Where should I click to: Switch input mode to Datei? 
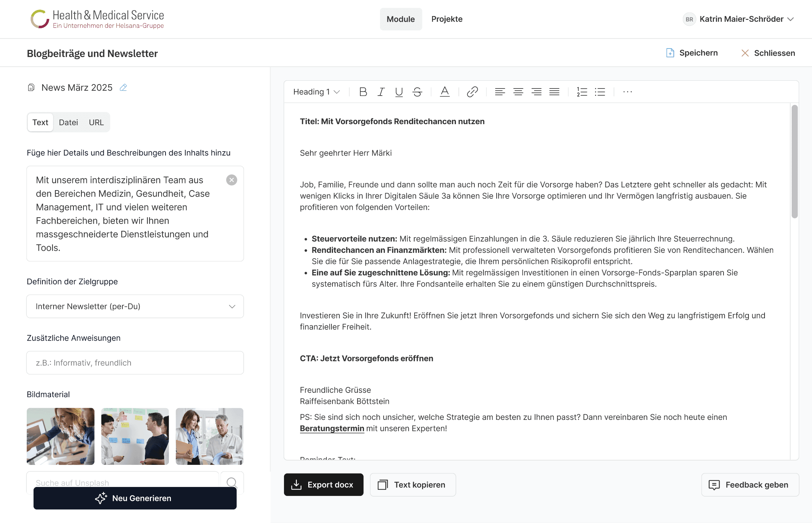coord(68,122)
